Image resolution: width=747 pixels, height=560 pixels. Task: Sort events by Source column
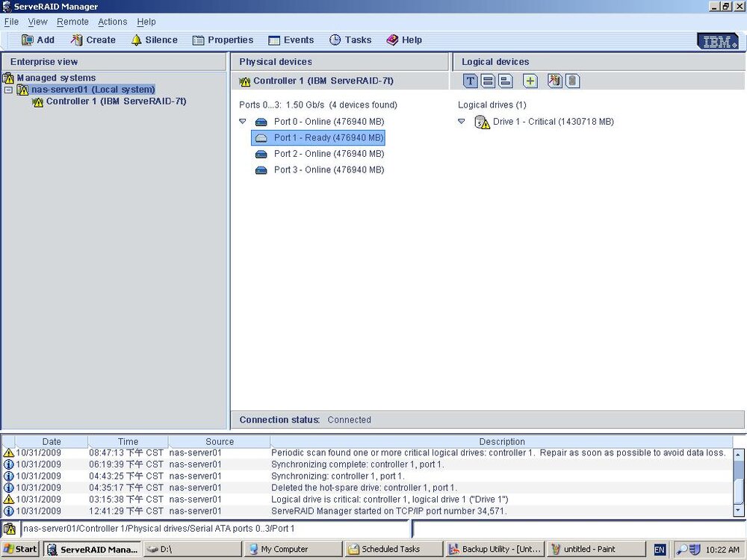tap(219, 441)
